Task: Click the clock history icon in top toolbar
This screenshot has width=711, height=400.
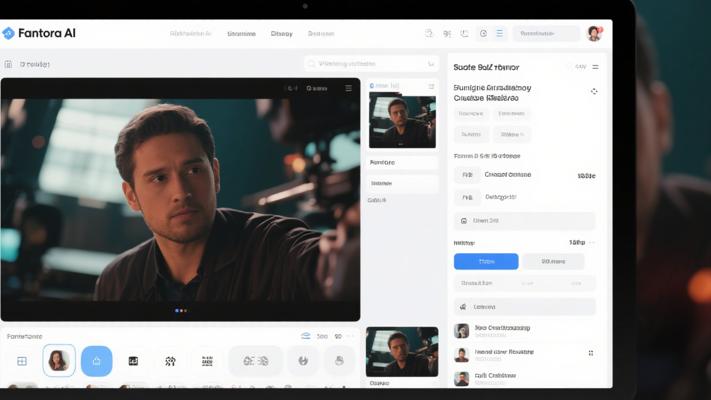Action: [x=483, y=33]
